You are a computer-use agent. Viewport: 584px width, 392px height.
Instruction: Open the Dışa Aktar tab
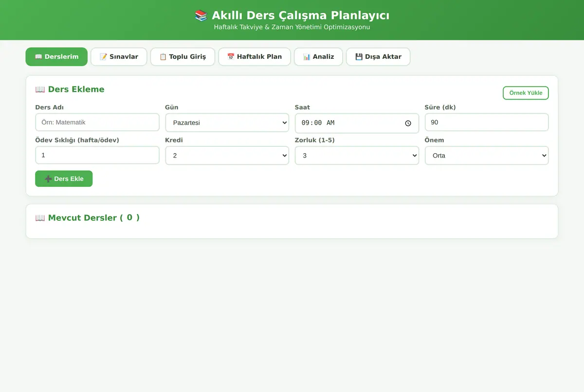pos(378,56)
